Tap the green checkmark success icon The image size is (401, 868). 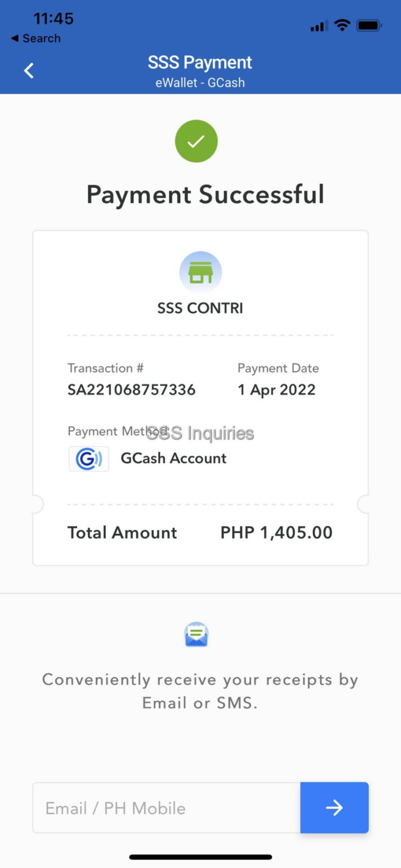(196, 141)
